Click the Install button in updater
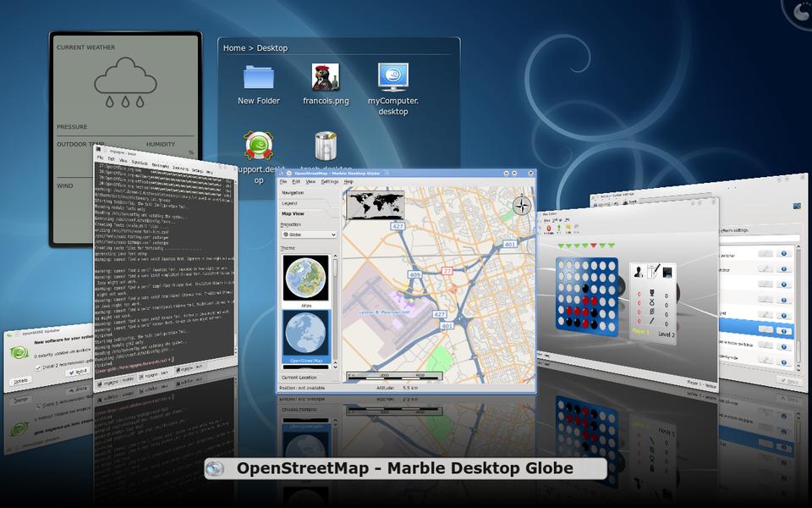Image resolution: width=812 pixels, height=508 pixels. [x=79, y=372]
